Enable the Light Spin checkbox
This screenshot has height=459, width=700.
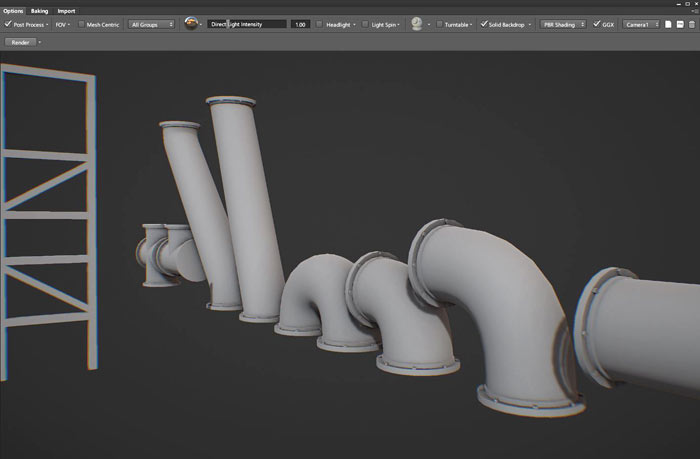[365, 23]
